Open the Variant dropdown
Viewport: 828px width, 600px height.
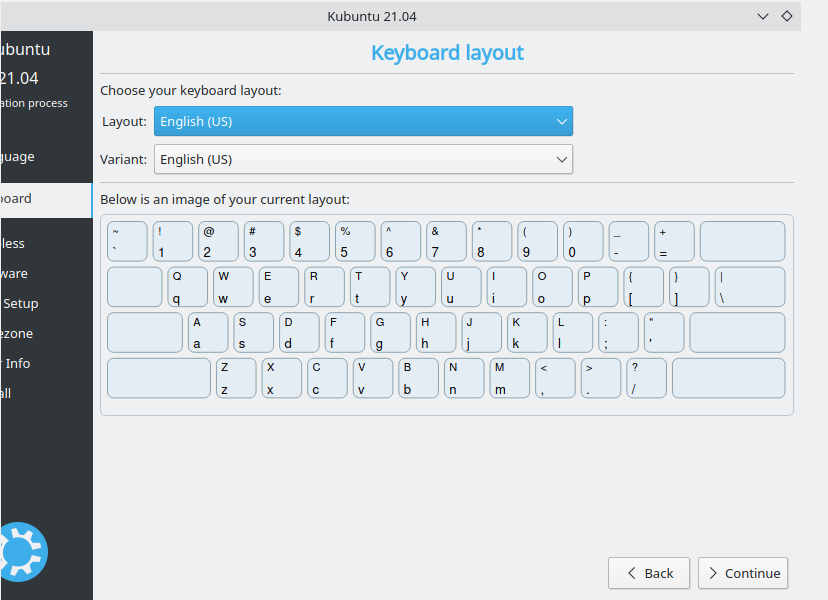click(x=363, y=159)
